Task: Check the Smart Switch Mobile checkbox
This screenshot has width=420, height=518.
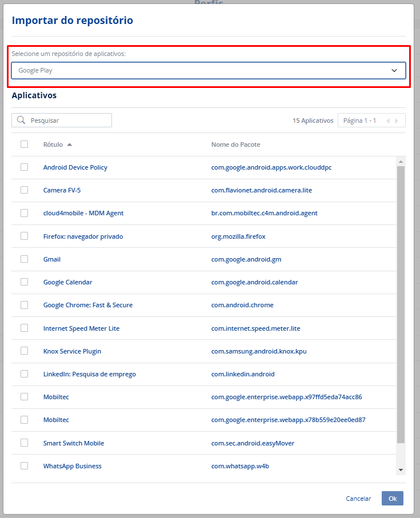Action: pyautogui.click(x=24, y=443)
